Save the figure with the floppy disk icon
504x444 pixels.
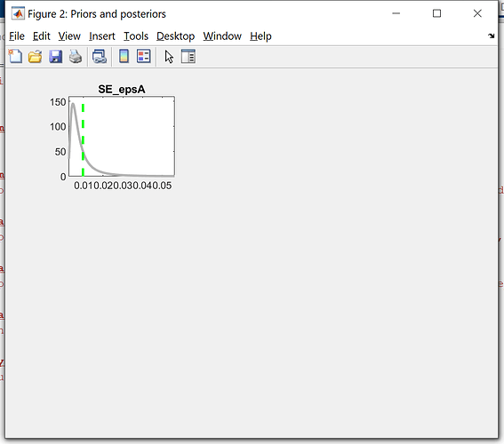click(55, 57)
